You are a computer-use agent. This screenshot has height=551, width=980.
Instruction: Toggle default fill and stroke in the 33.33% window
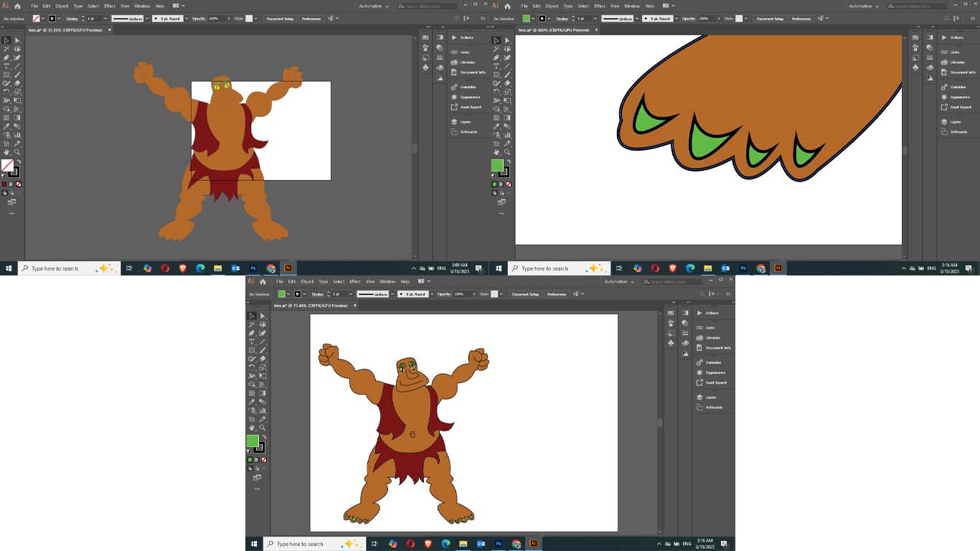(3, 175)
